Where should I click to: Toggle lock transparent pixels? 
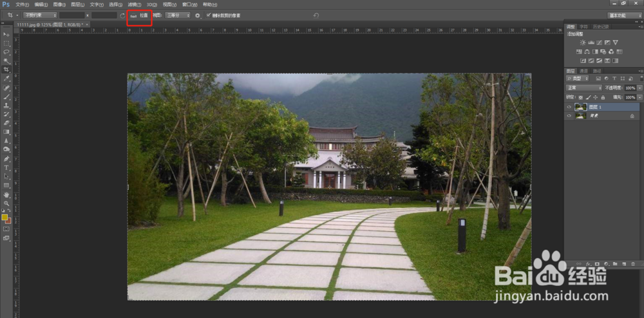[581, 98]
